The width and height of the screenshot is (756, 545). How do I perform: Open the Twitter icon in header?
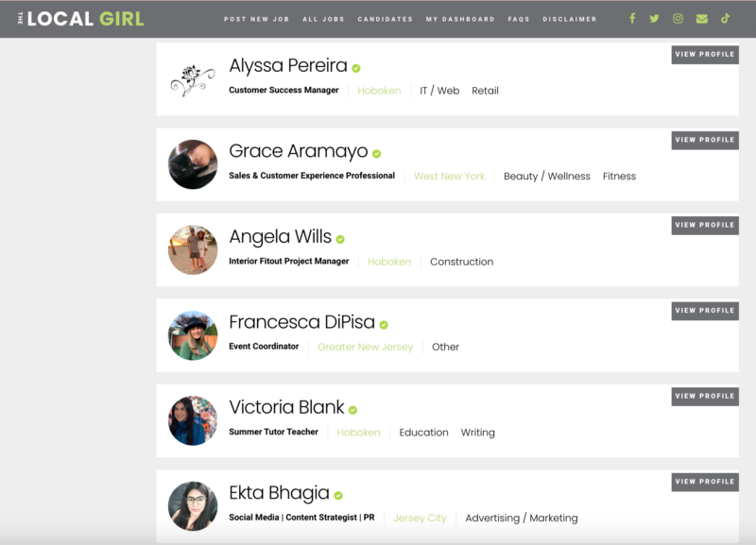pos(654,19)
